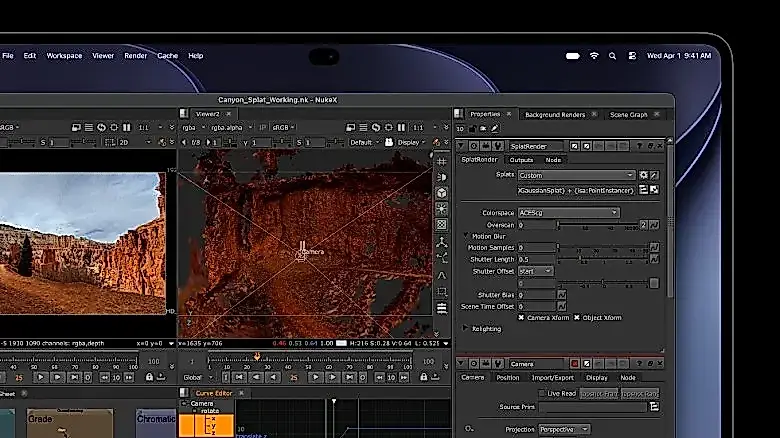
Task: Click the dashed selection rectangle icon in Viewer2
Action: [442, 292]
